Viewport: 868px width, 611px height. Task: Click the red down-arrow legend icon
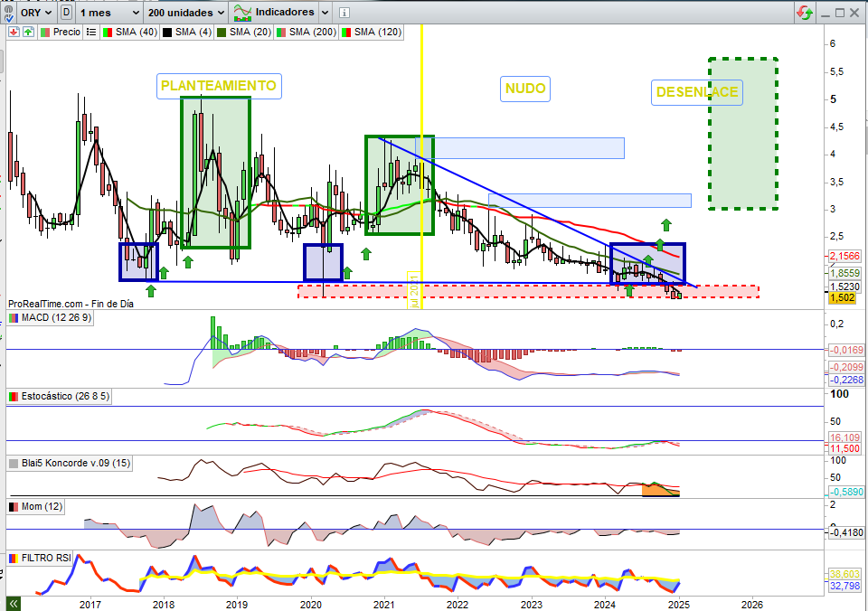14,33
